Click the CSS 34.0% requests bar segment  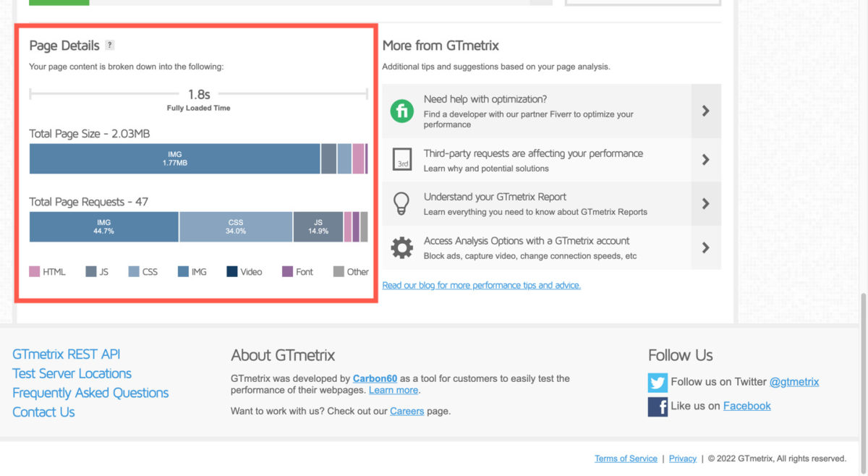[236, 226]
